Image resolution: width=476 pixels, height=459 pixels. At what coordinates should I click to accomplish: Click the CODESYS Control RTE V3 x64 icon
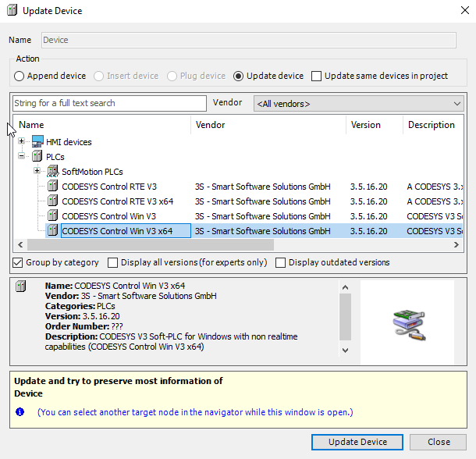(x=52, y=201)
